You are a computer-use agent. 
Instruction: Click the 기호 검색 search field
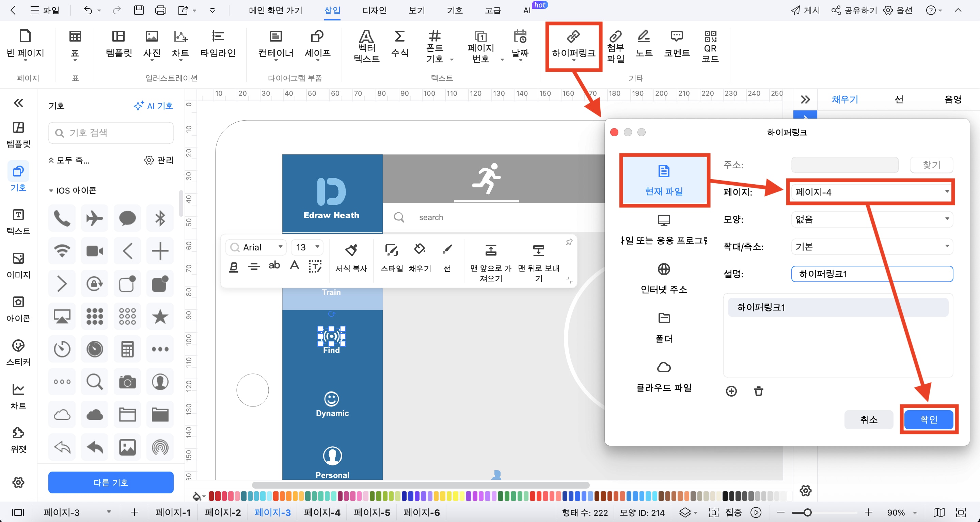[110, 133]
